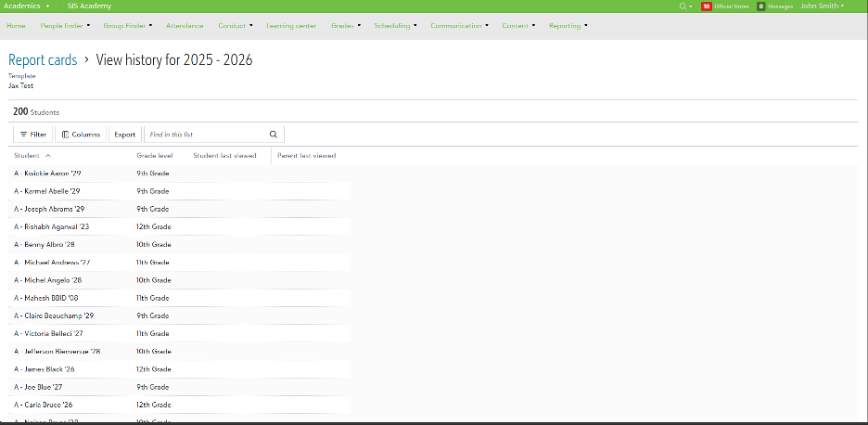Go back to Report cards breadcrumb
Screen dimensions: 868x425
43,59
